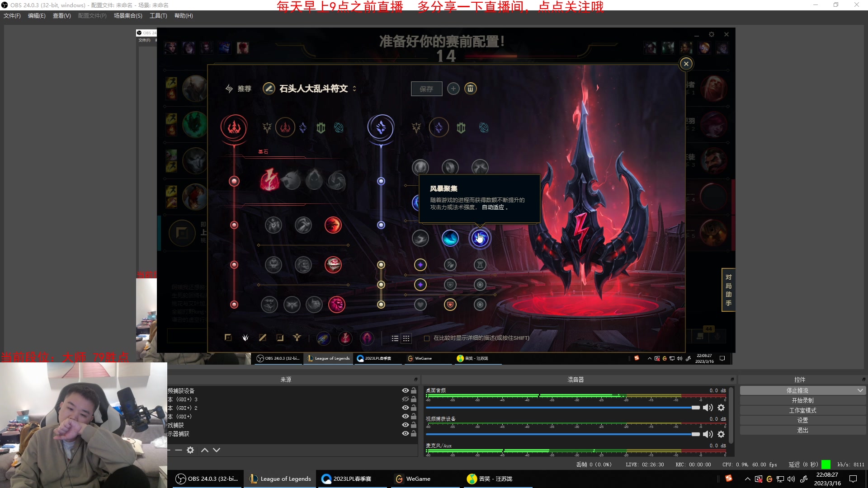Choose the Cheap Shot rune
This screenshot has width=868, height=488.
tap(274, 225)
